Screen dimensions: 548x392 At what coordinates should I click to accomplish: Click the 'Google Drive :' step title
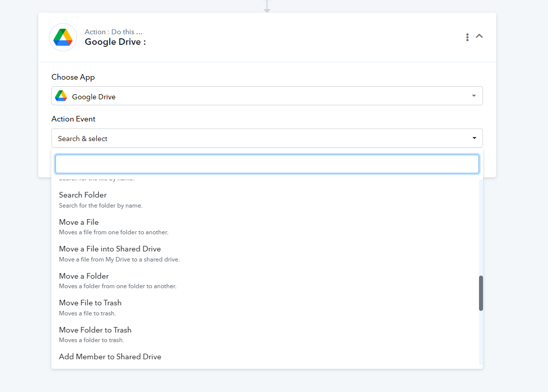coord(115,42)
